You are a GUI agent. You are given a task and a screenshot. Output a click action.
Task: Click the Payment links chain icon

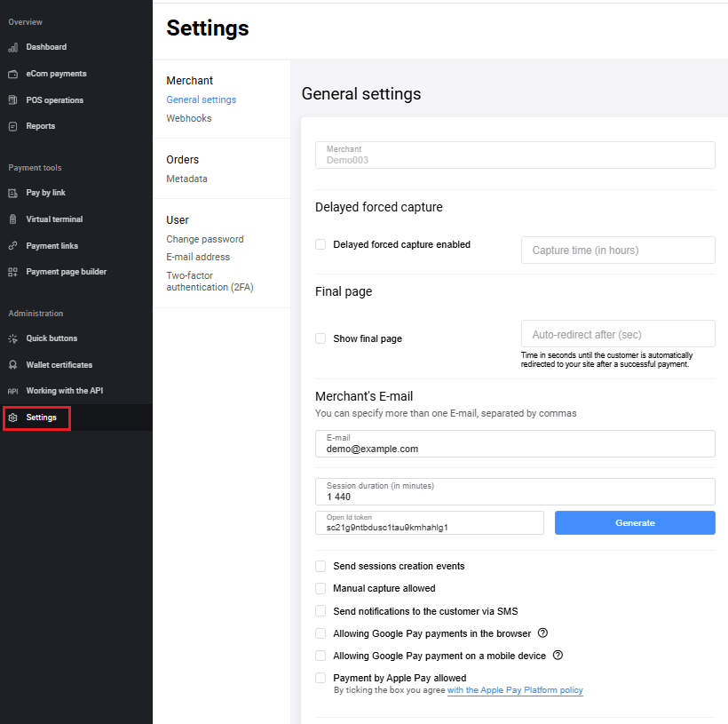point(12,246)
